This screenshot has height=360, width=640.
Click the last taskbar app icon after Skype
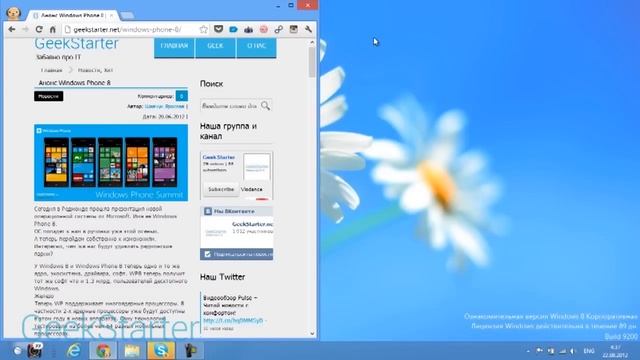[190, 350]
